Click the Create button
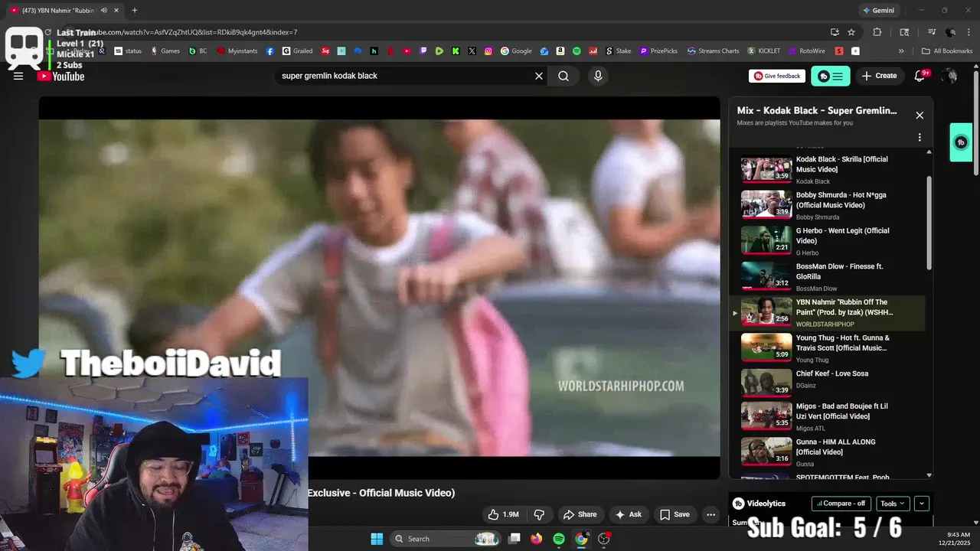The image size is (980, 551). pos(880,76)
